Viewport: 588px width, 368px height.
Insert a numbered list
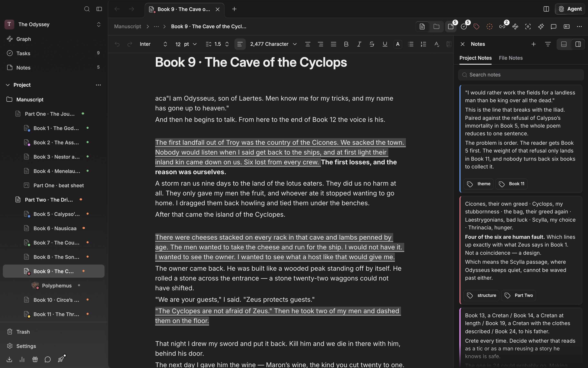(423, 44)
